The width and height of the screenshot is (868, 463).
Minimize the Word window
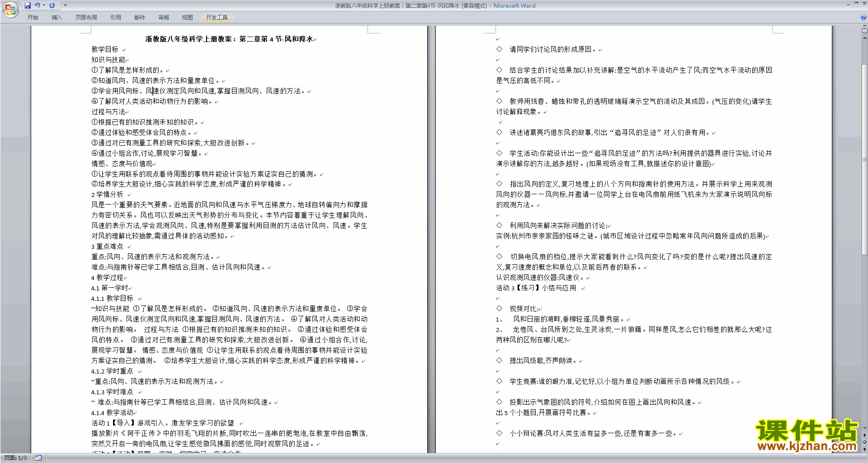848,4
